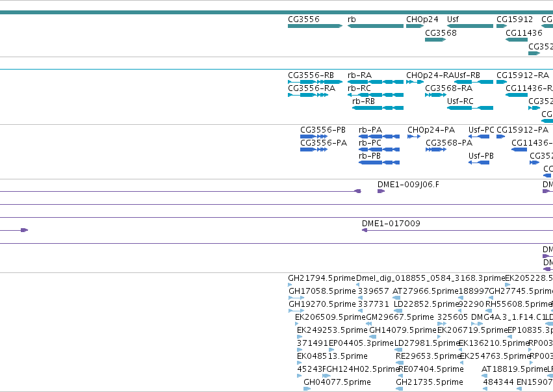Viewport: 553px width, 392px height.
Task: Click the DME1-017009 feature label
Action: [x=391, y=224]
